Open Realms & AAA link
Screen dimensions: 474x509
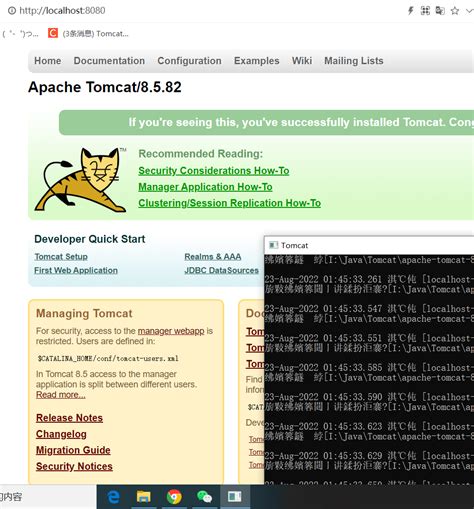[x=213, y=257]
